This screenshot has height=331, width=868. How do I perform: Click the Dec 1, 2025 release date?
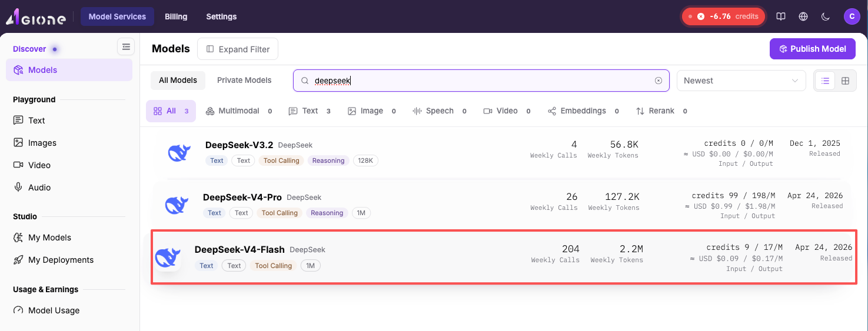[x=815, y=143]
